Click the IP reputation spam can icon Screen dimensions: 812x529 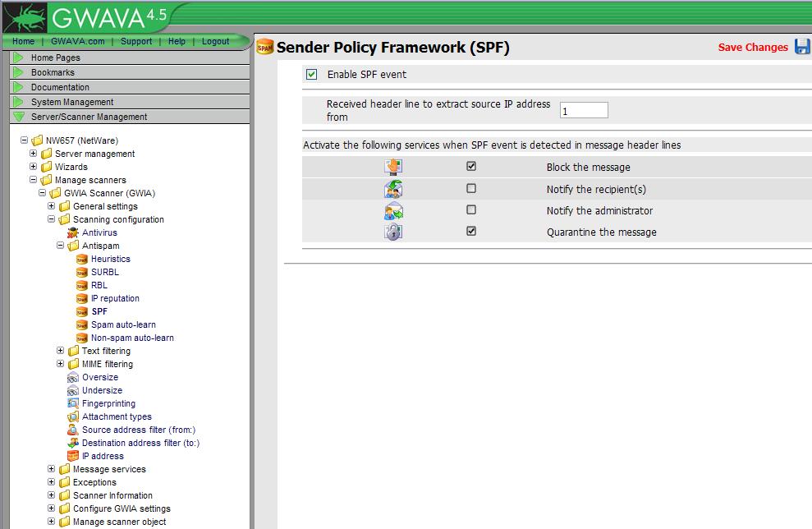(82, 298)
